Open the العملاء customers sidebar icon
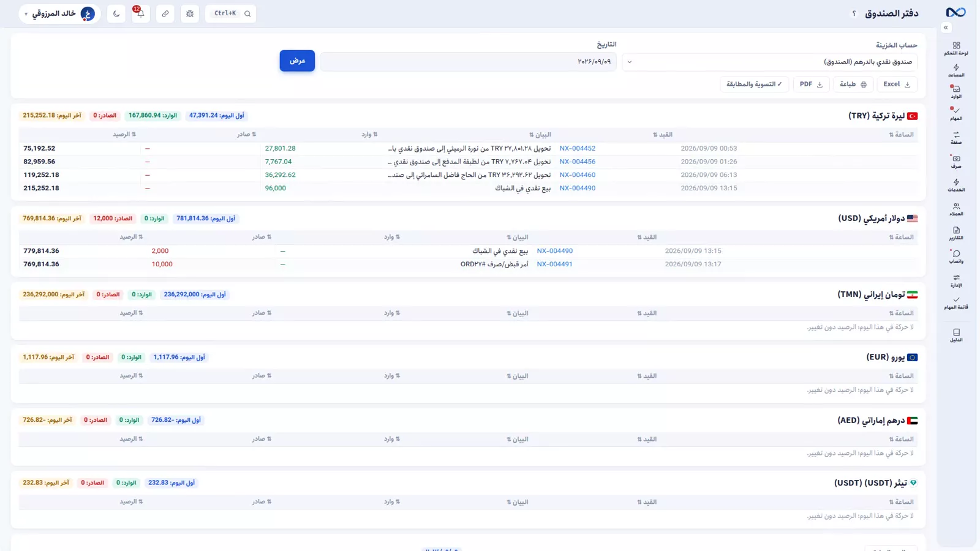 (956, 209)
